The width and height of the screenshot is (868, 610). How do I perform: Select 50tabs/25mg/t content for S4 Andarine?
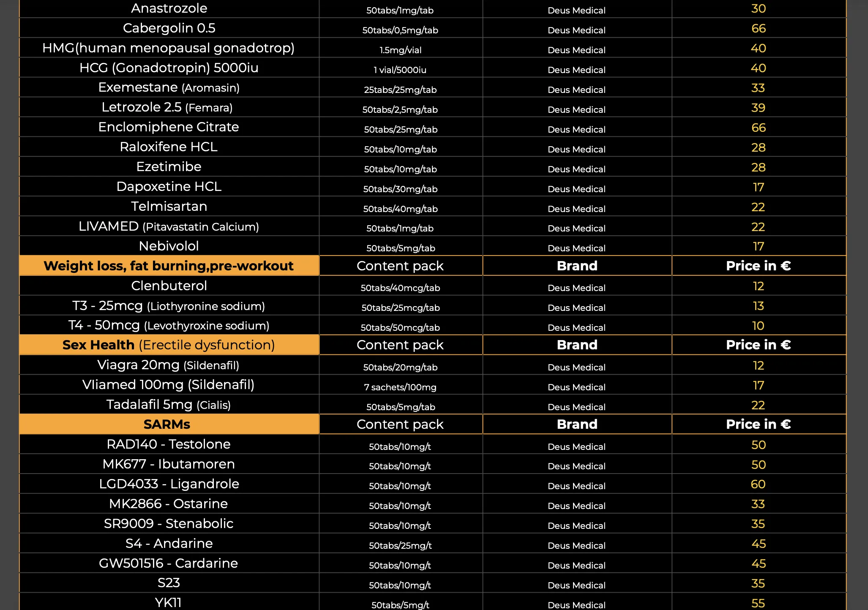pos(400,546)
